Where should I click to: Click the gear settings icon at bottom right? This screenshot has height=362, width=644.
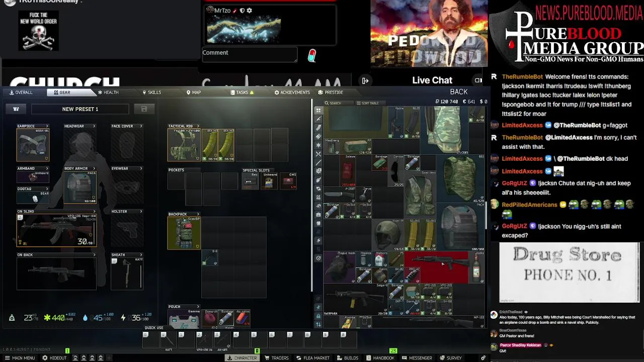(483, 358)
